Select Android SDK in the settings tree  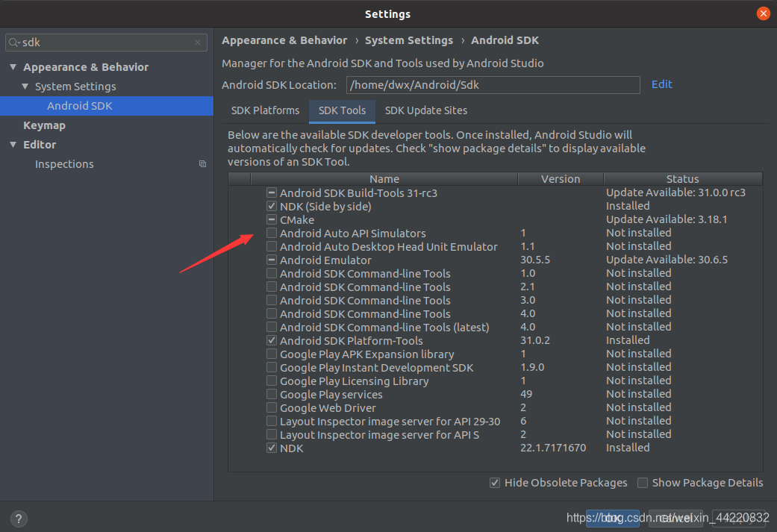tap(107, 105)
